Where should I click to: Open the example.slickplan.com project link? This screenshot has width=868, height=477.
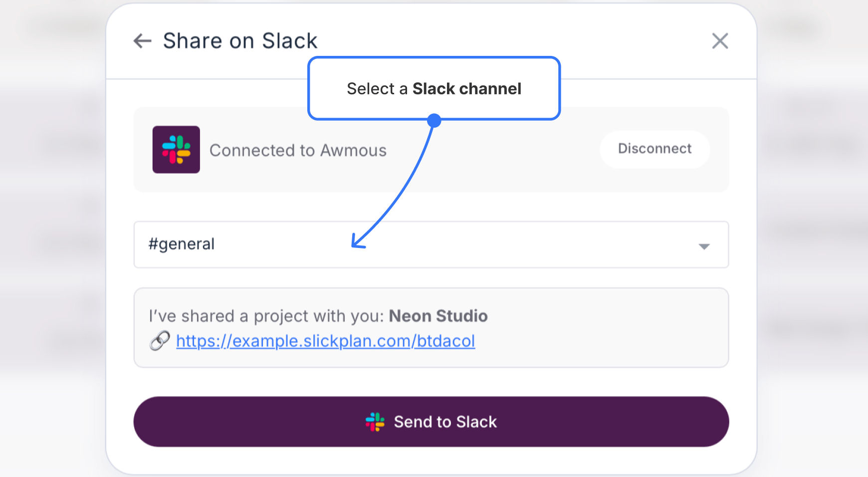(325, 341)
